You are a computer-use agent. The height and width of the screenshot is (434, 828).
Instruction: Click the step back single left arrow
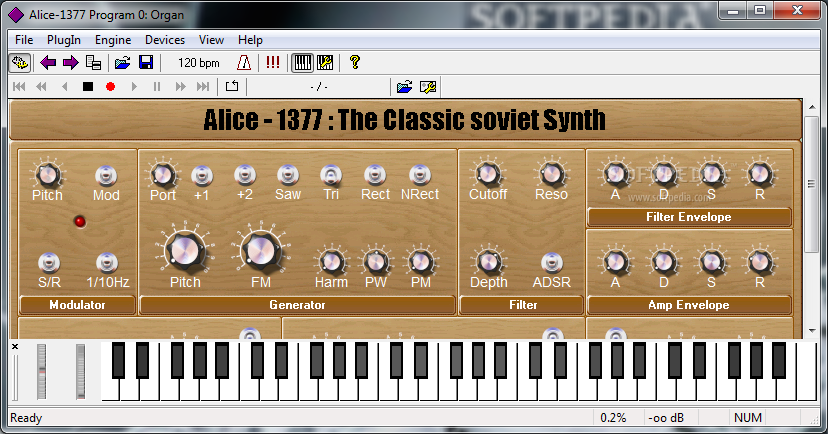[64, 87]
